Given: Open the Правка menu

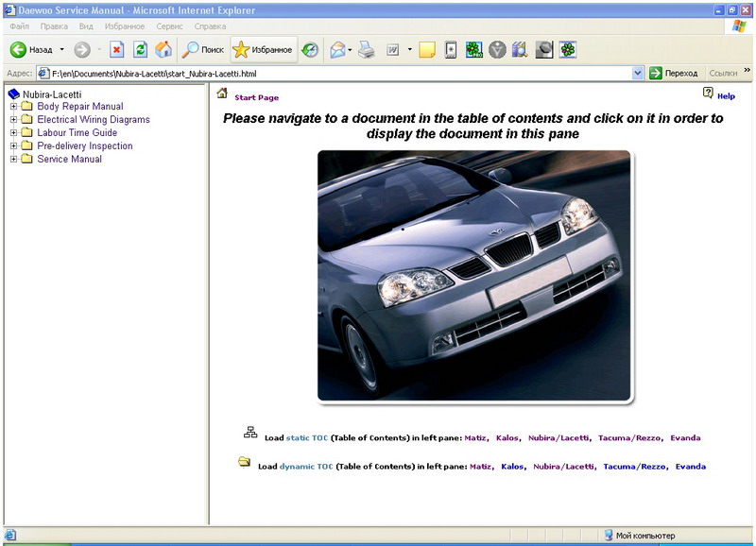Looking at the screenshot, I should [x=54, y=26].
